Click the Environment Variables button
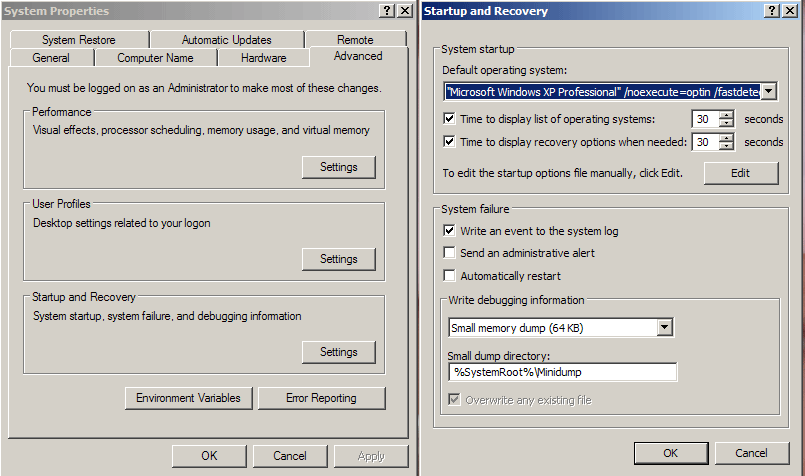Viewport: 805px width, 476px height. tap(188, 398)
